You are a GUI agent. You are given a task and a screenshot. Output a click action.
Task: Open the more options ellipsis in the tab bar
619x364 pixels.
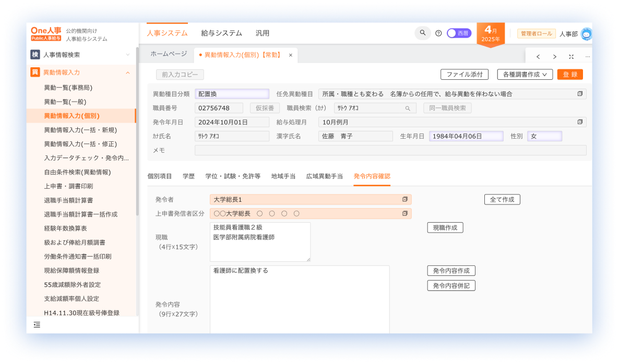[x=587, y=57]
